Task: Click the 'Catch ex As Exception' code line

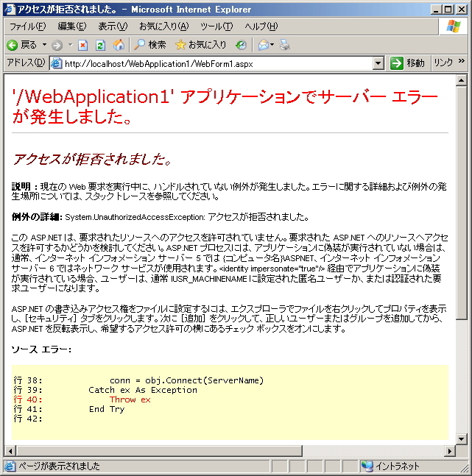Action: coord(143,390)
